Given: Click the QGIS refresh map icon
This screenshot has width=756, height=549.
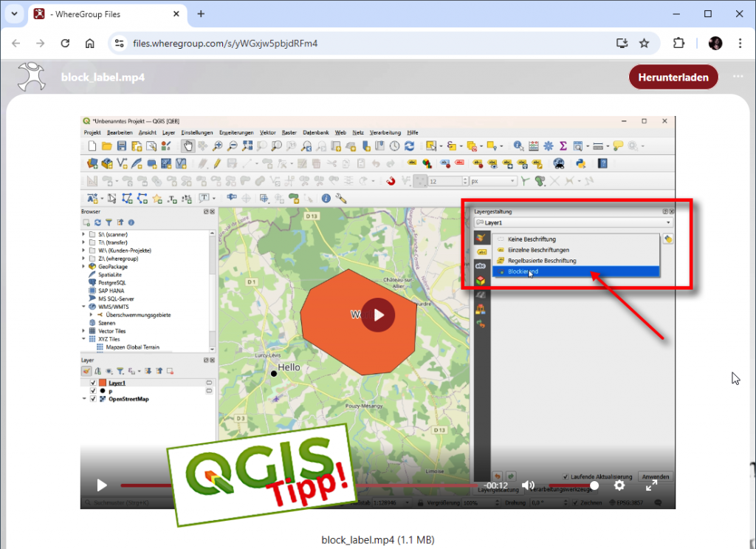Looking at the screenshot, I should [409, 146].
